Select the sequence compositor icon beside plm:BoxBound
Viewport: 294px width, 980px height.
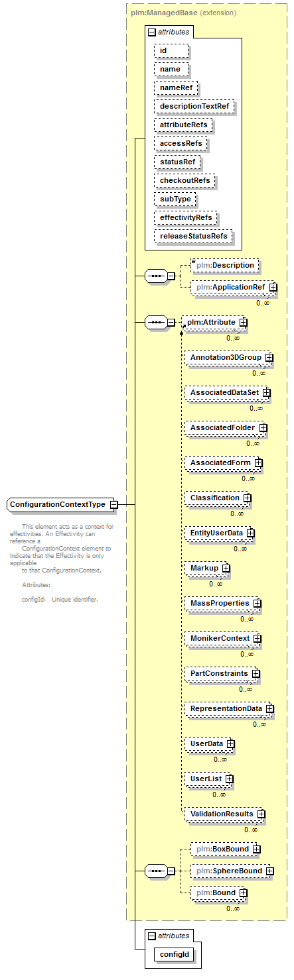pos(155,871)
